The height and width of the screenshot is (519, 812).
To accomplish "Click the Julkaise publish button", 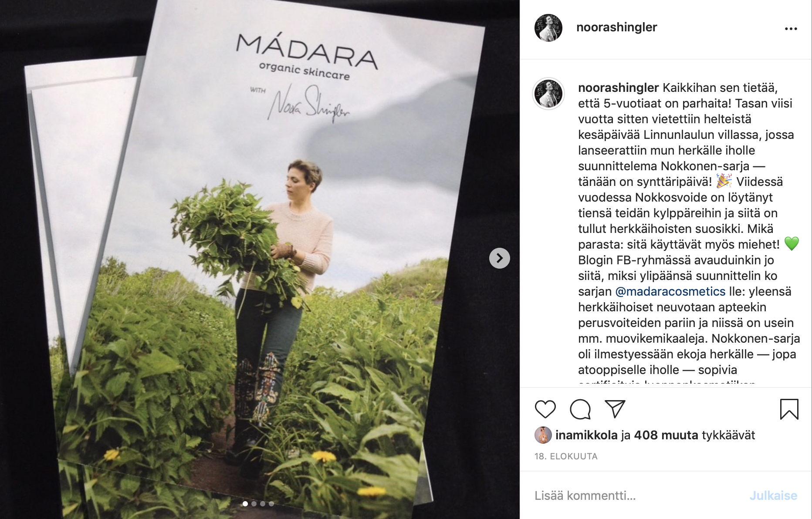I will point(773,495).
